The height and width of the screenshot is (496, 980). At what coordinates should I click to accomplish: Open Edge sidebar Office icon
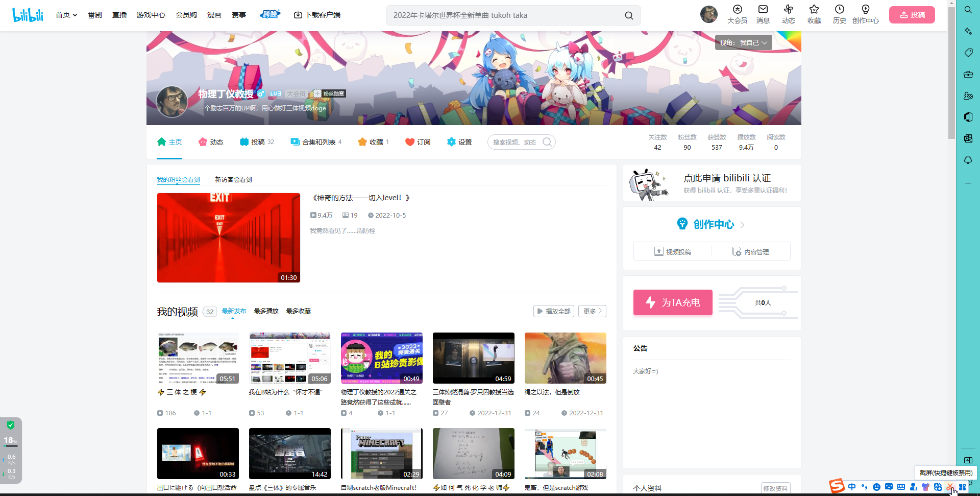point(968,117)
